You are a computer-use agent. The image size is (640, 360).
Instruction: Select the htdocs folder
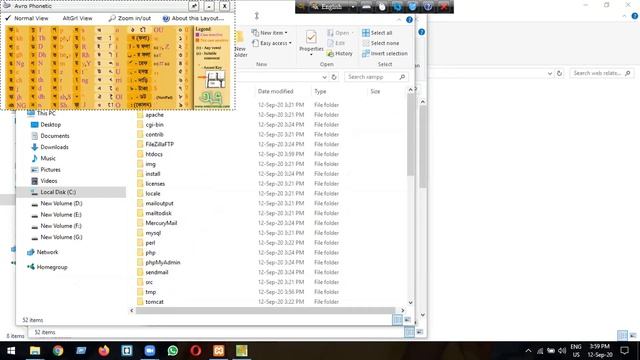coord(154,154)
